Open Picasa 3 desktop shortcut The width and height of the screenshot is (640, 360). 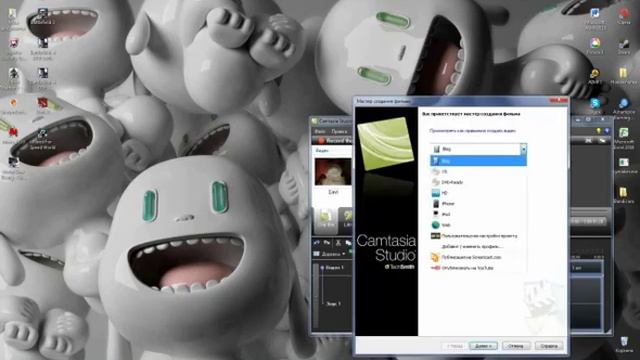click(x=595, y=46)
